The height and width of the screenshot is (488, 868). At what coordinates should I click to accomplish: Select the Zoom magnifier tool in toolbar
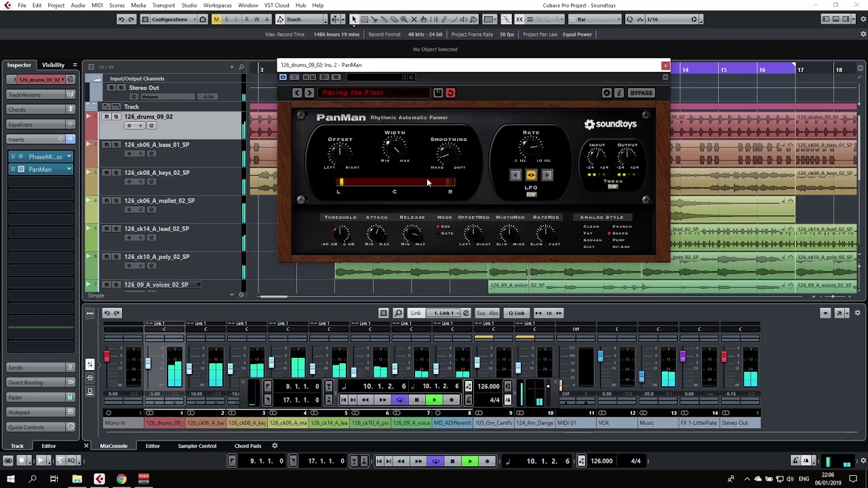[x=403, y=19]
